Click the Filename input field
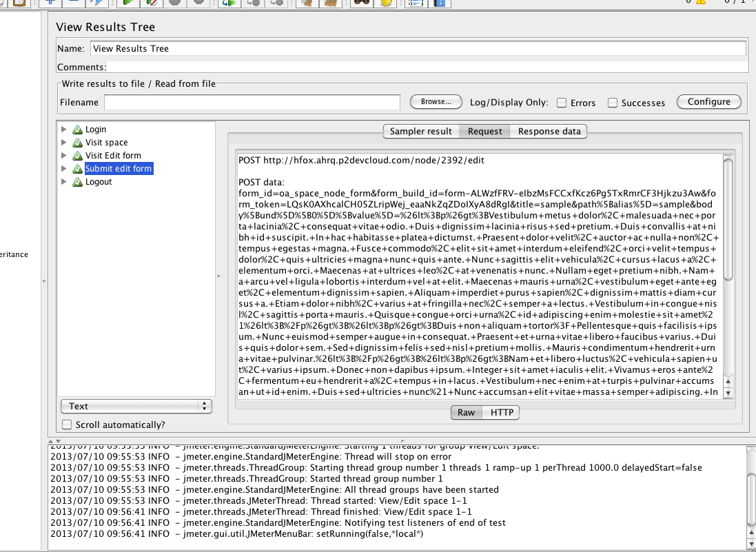The height and width of the screenshot is (552, 756). click(252, 102)
